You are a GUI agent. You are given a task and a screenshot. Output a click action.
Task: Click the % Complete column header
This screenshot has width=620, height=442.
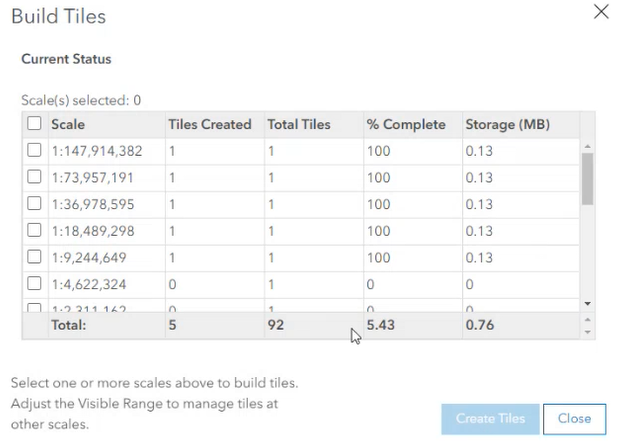tap(405, 125)
